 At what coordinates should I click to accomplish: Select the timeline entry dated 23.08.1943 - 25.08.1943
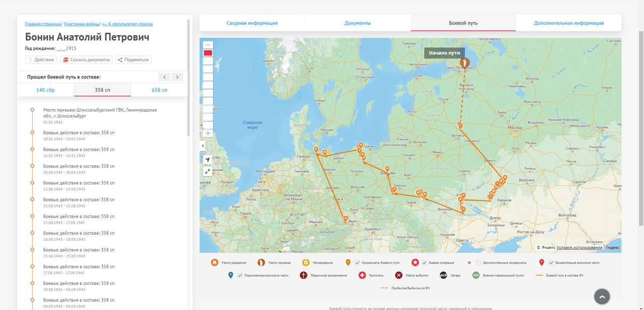(78, 253)
